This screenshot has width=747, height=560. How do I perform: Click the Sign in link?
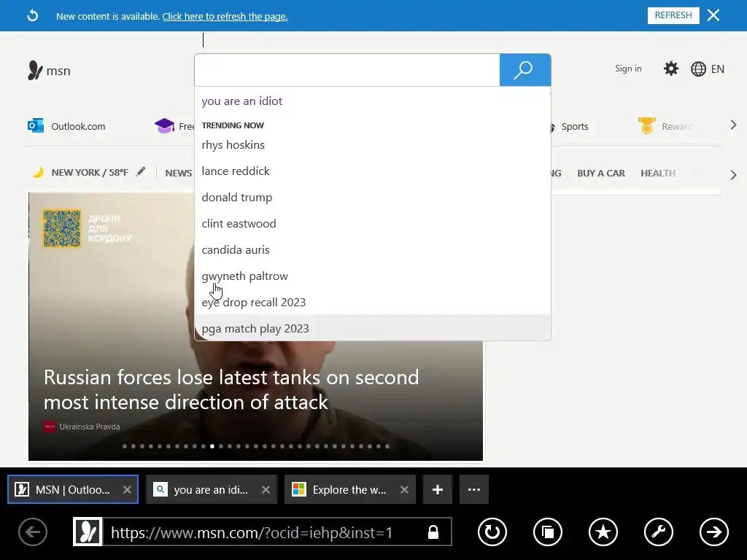(x=628, y=69)
